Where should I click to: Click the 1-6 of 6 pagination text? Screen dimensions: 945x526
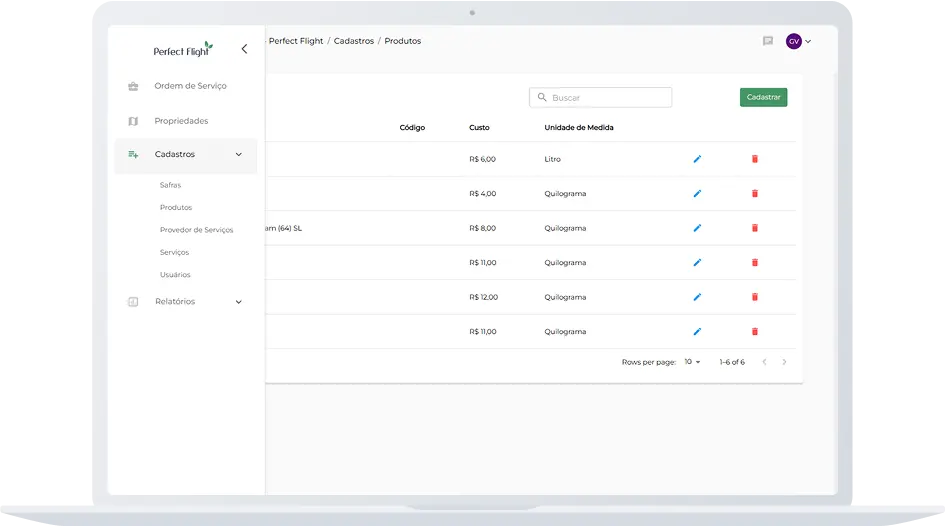[x=732, y=362]
